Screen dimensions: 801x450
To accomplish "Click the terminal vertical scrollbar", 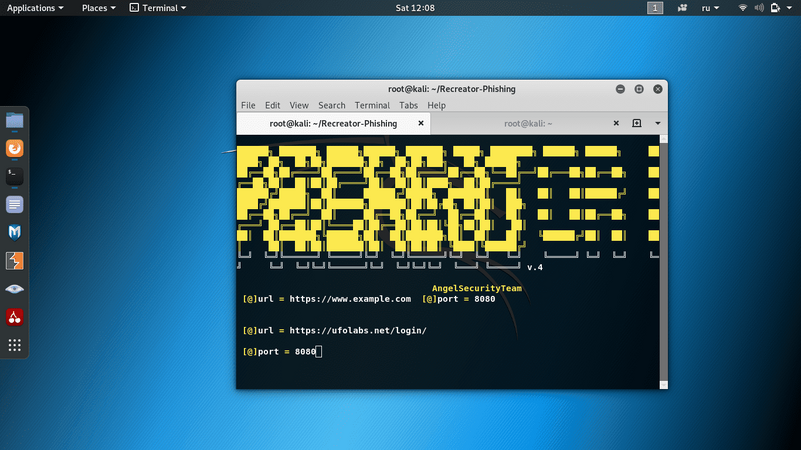I will (664, 262).
